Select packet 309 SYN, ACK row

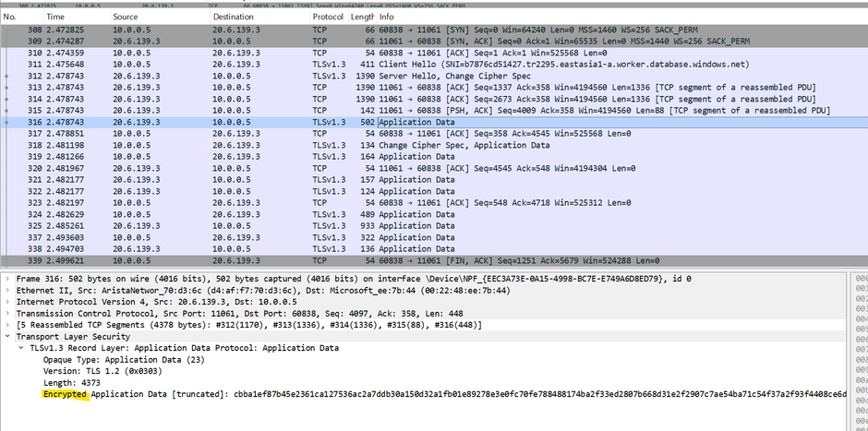coord(434,42)
